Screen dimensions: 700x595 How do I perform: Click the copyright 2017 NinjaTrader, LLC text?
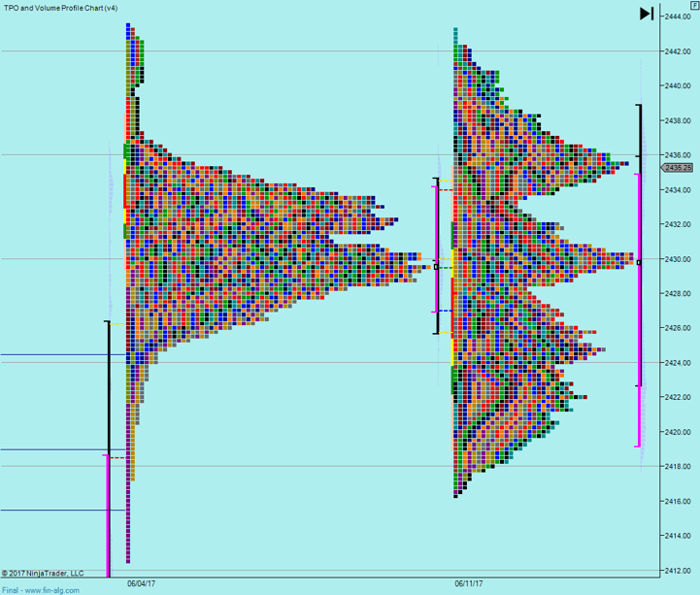[x=43, y=574]
